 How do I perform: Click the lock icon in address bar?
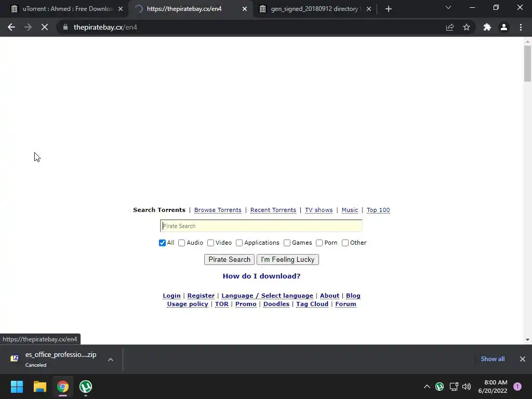pyautogui.click(x=65, y=27)
